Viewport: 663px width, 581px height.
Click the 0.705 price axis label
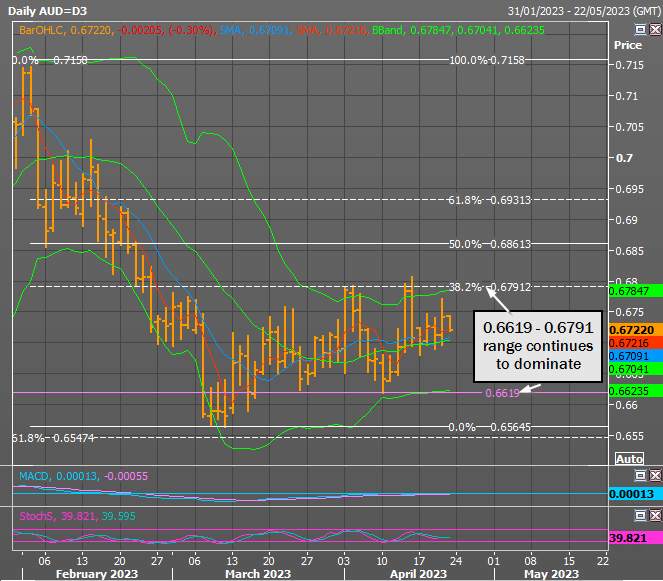(x=629, y=127)
